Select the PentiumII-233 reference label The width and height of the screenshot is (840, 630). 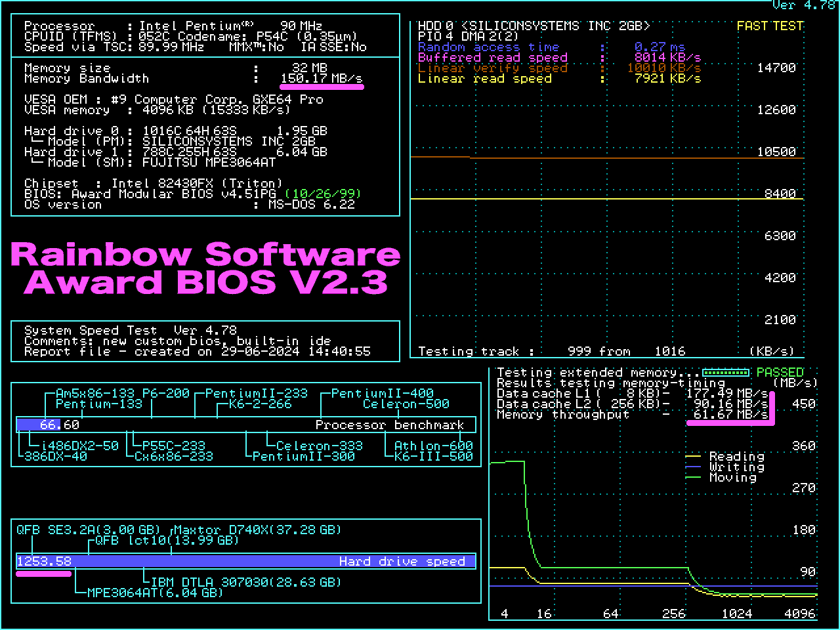[x=257, y=393]
